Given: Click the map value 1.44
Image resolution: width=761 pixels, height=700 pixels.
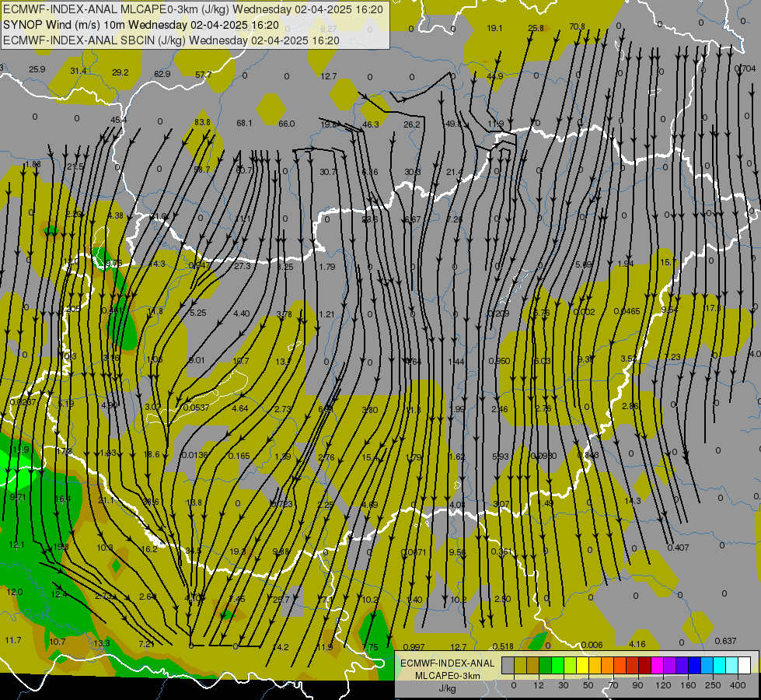Looking at the screenshot, I should (456, 362).
